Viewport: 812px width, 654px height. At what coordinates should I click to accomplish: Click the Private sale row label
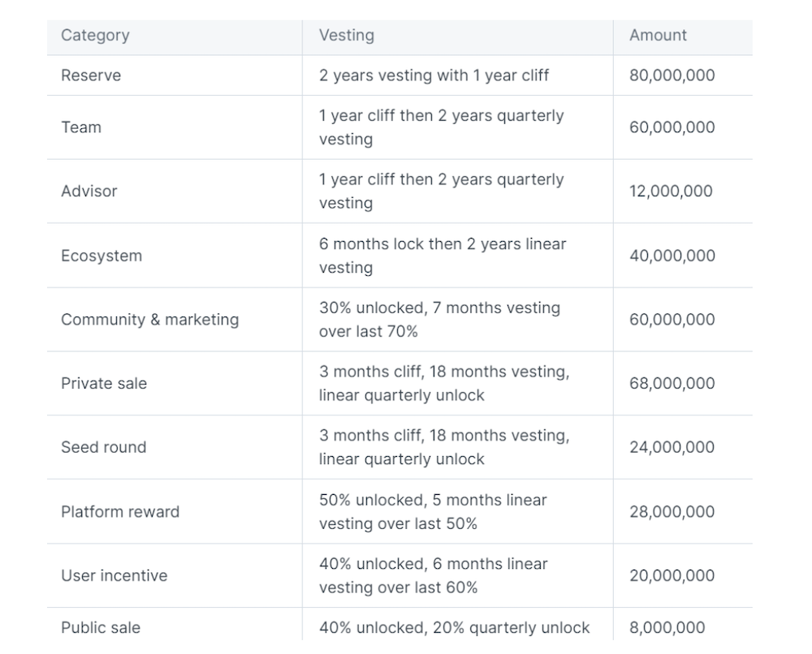104,384
